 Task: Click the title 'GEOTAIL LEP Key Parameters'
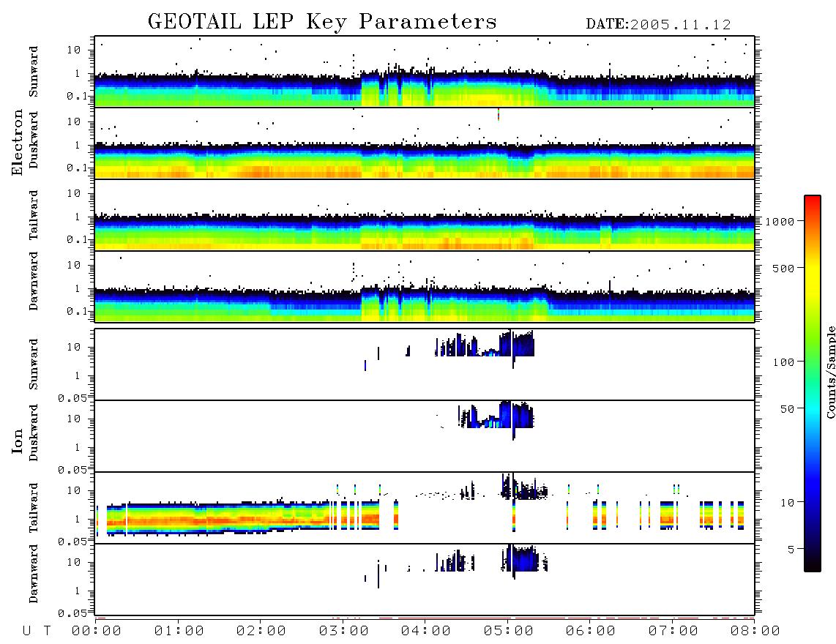pyautogui.click(x=322, y=22)
